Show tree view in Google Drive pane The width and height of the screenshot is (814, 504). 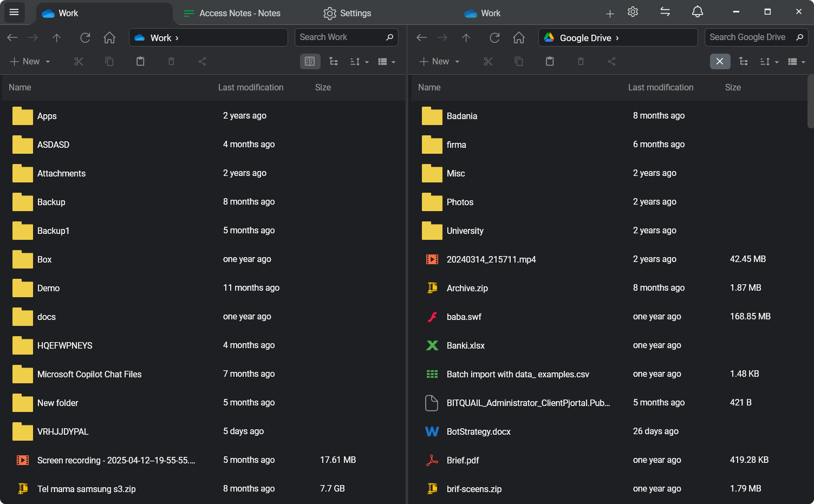click(744, 61)
